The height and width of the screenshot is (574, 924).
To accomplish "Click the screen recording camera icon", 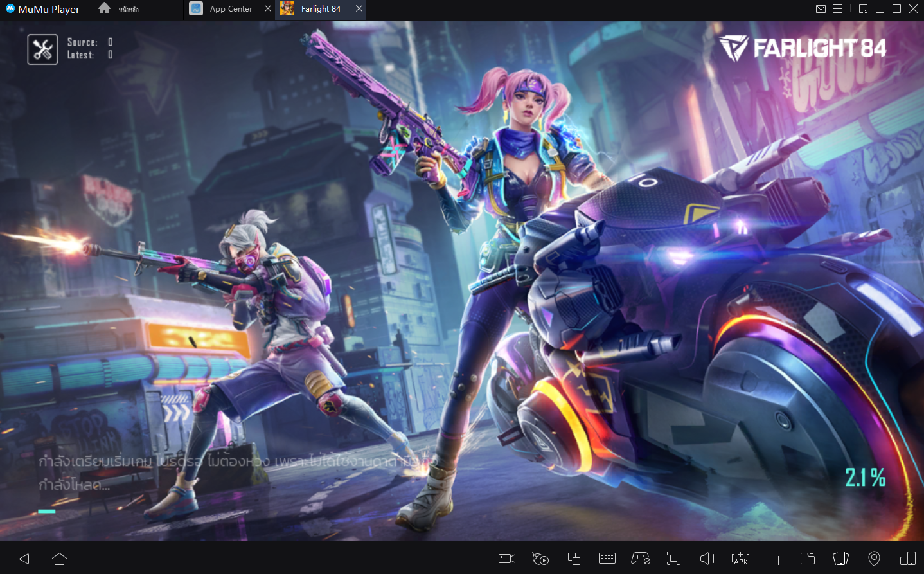I will click(x=507, y=559).
